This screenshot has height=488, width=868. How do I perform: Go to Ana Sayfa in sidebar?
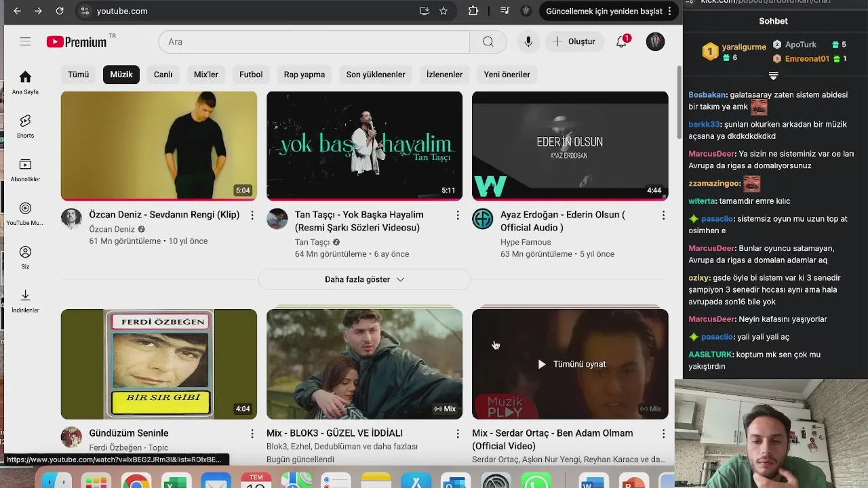tap(25, 83)
